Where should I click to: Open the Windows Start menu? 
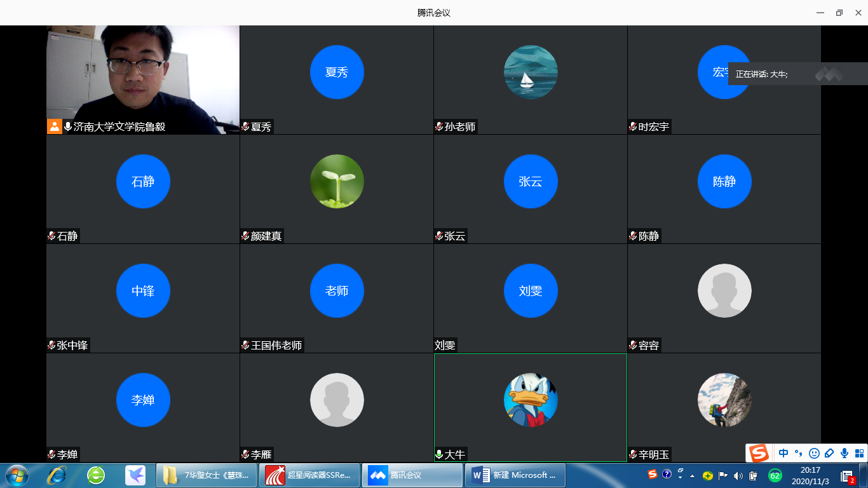pyautogui.click(x=17, y=475)
